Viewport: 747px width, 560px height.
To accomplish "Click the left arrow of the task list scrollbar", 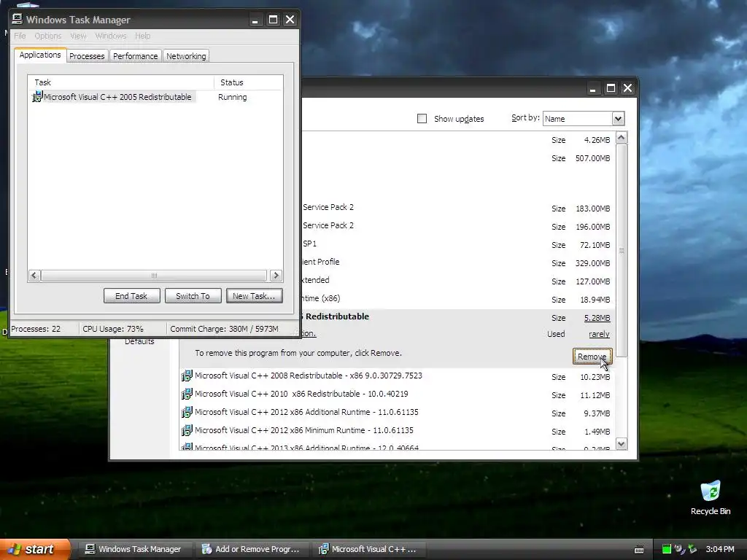I will point(34,275).
